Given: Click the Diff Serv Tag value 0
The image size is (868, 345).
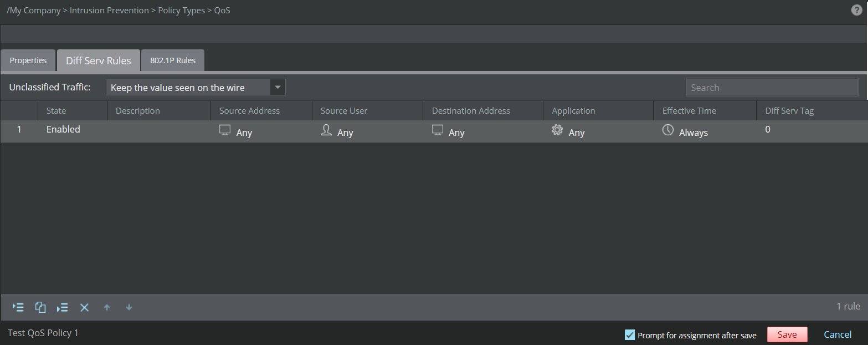Looking at the screenshot, I should pos(768,129).
